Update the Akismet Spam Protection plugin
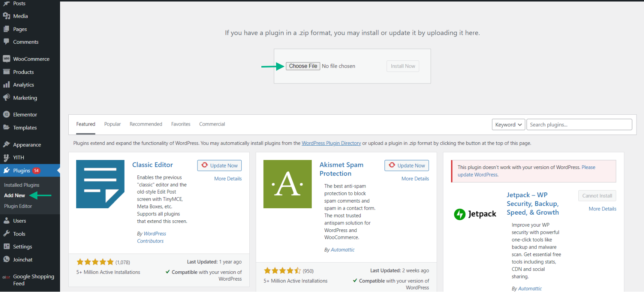The height and width of the screenshot is (292, 644). coord(407,166)
